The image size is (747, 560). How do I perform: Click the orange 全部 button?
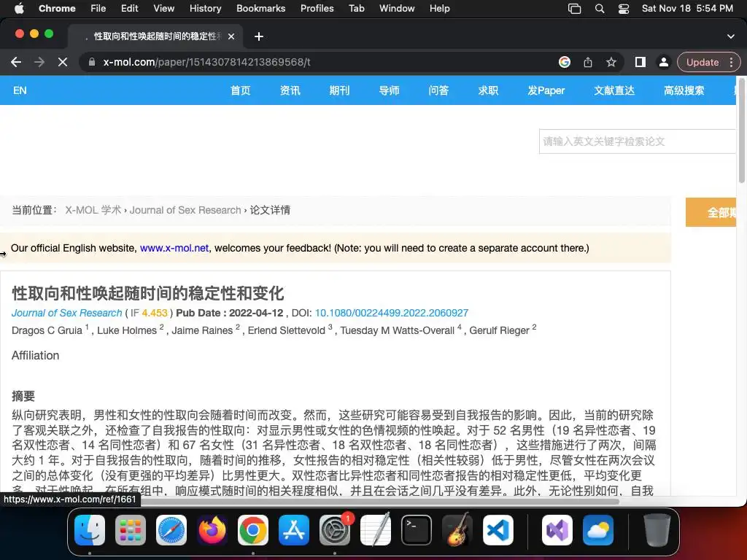[x=711, y=212]
